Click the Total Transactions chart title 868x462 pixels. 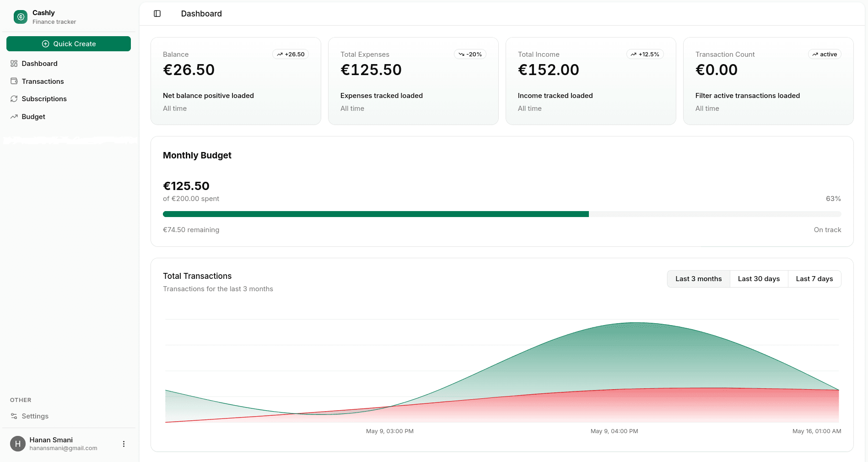[197, 276]
